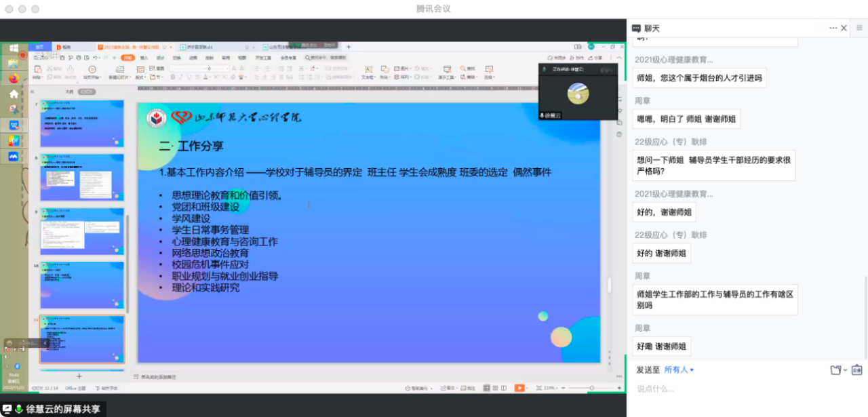Open the 开发工具 ribbon tab
This screenshot has height=417, width=868.
click(263, 58)
